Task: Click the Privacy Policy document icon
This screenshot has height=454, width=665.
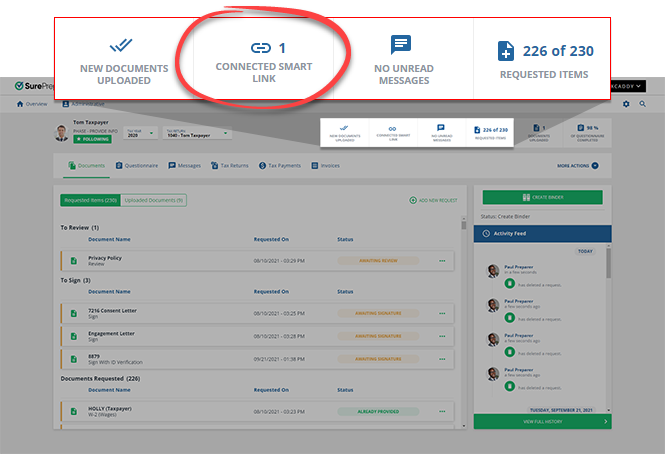Action: (x=73, y=261)
